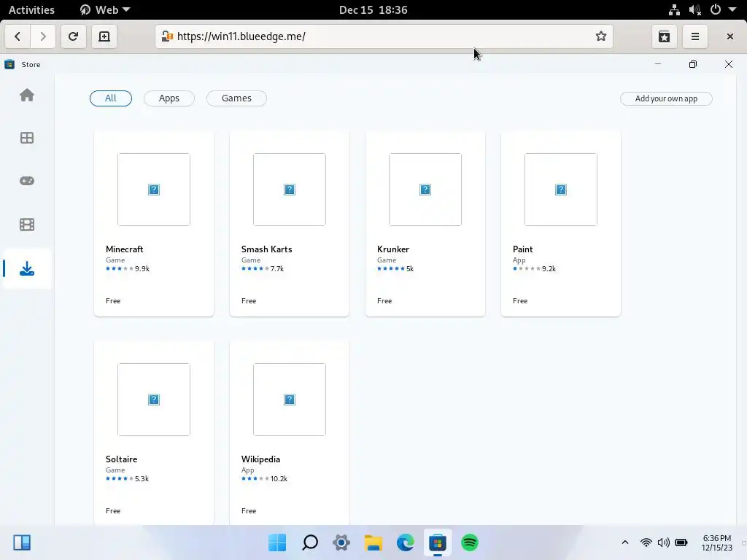The width and height of the screenshot is (747, 560).
Task: Click Krunker's 5k star rating
Action: [395, 268]
